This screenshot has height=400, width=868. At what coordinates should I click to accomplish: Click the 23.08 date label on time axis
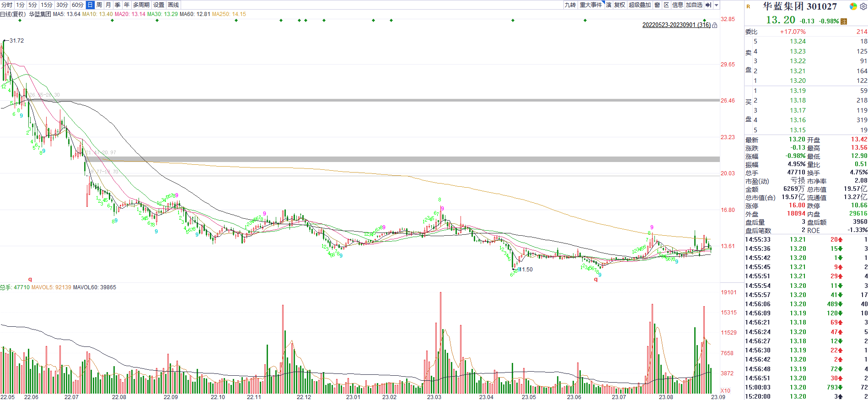(x=666, y=397)
